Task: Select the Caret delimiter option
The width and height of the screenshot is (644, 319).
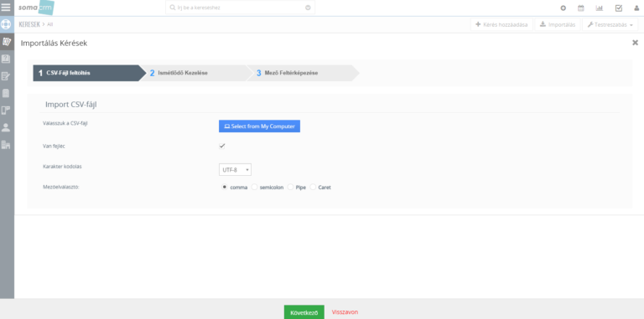Action: (313, 187)
